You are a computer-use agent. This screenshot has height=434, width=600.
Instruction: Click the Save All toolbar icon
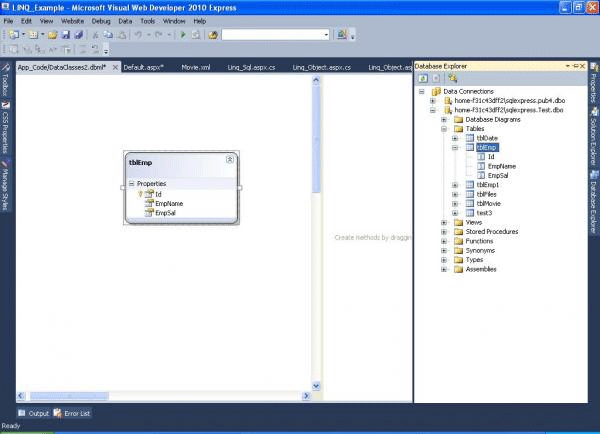[79, 35]
